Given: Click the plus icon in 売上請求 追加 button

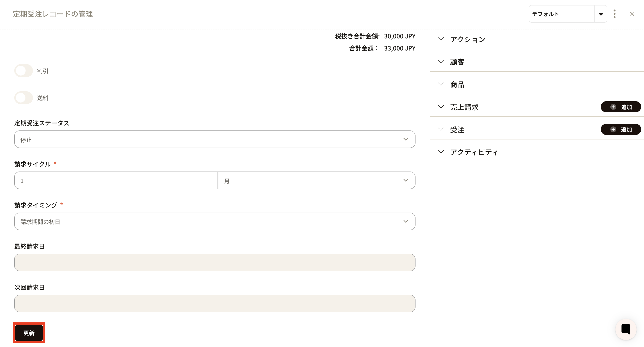Looking at the screenshot, I should [x=613, y=107].
